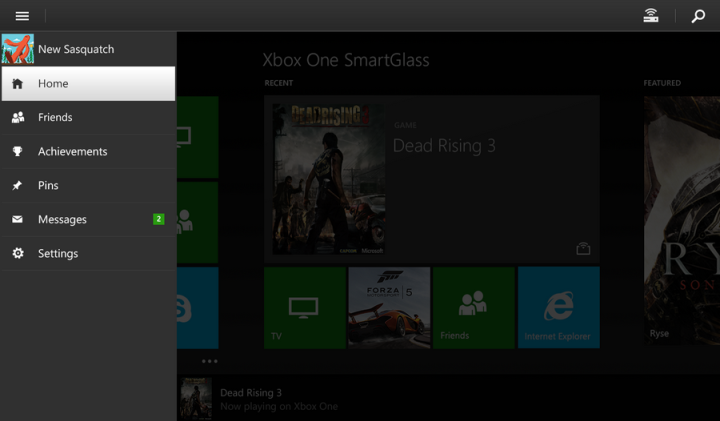
Task: Click the RECENT section header
Action: point(279,83)
